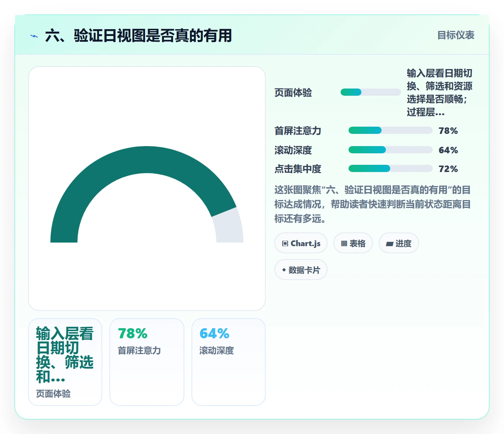
Task: Click the 点击集中度 row label
Action: click(x=298, y=169)
